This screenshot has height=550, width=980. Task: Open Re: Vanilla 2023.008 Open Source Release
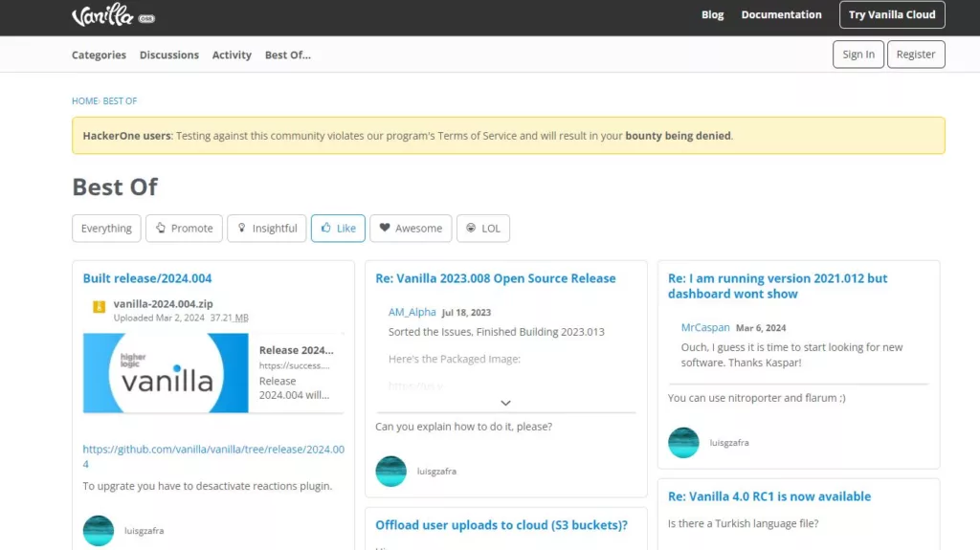[x=495, y=278]
